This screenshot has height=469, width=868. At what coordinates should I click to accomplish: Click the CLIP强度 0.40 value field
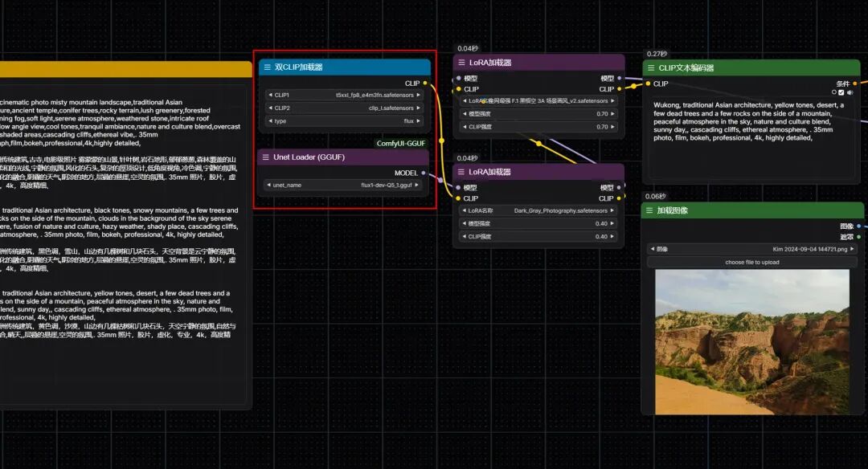538,237
